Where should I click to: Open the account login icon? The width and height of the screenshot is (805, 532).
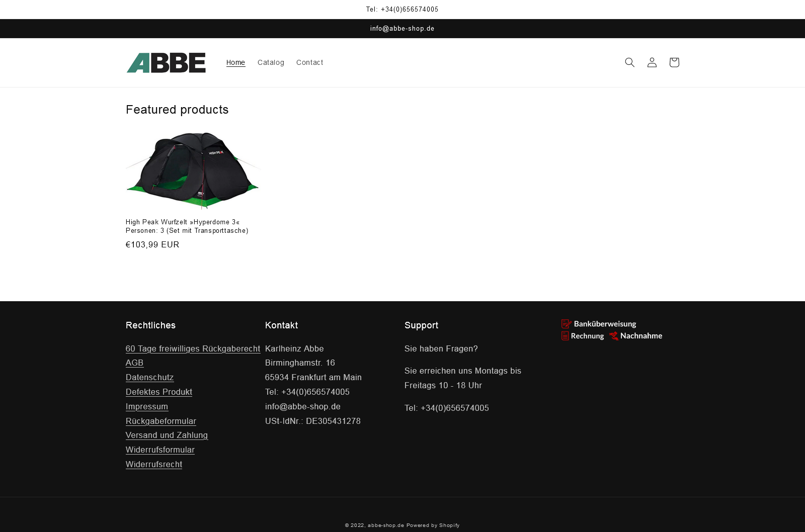click(x=652, y=62)
